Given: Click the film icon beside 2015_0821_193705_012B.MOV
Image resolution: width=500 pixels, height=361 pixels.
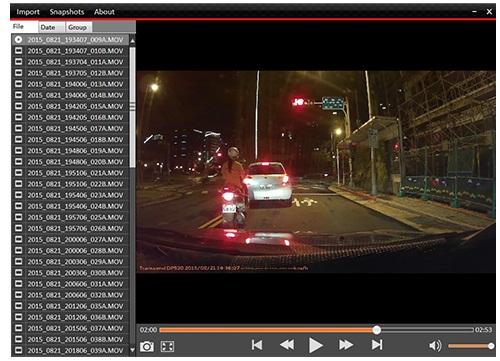Looking at the screenshot, I should point(18,73).
